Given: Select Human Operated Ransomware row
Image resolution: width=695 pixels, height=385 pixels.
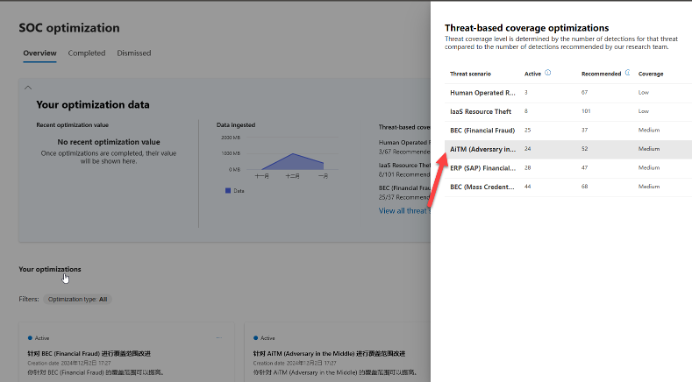Looking at the screenshot, I should [568, 93].
